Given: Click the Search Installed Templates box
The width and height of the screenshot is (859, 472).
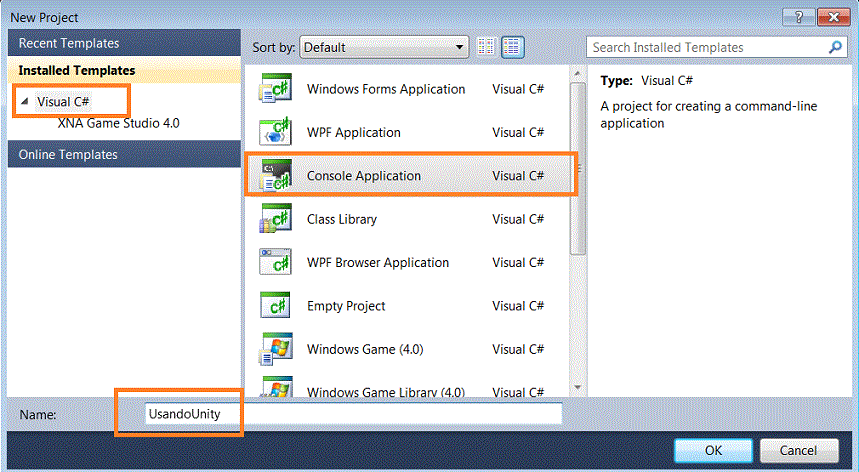Looking at the screenshot, I should point(717,47).
